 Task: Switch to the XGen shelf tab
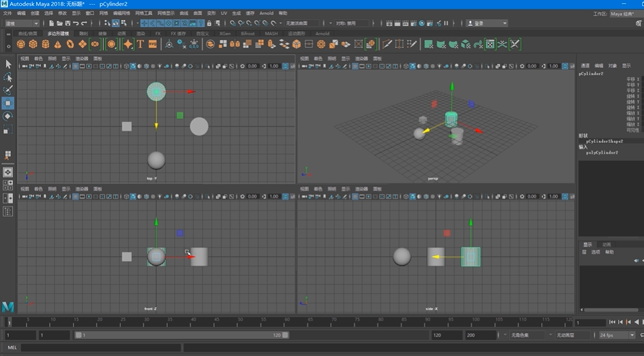[x=225, y=34]
